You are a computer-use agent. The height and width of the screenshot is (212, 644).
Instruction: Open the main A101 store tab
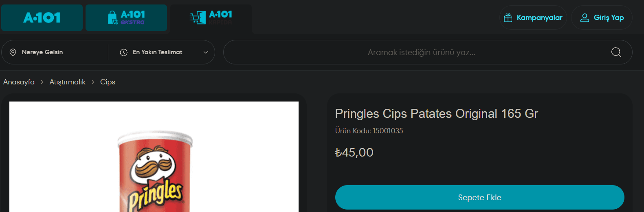coord(42,18)
